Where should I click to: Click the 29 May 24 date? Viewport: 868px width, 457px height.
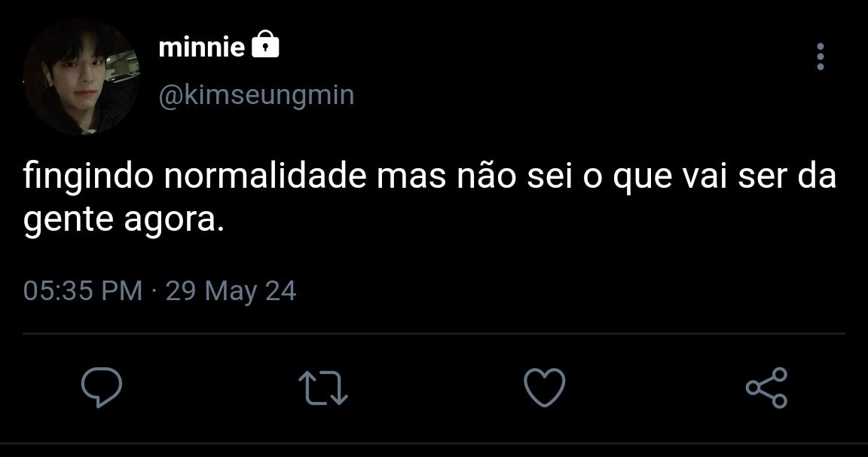click(x=231, y=291)
